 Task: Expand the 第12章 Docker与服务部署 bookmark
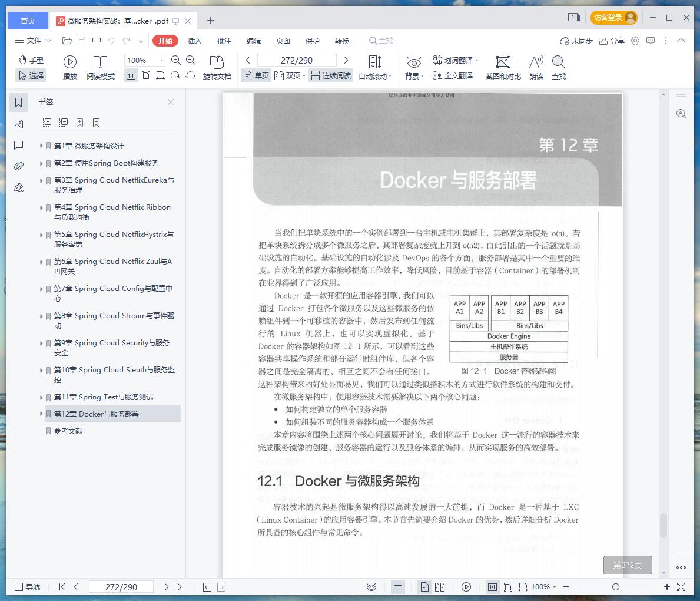tap(41, 414)
